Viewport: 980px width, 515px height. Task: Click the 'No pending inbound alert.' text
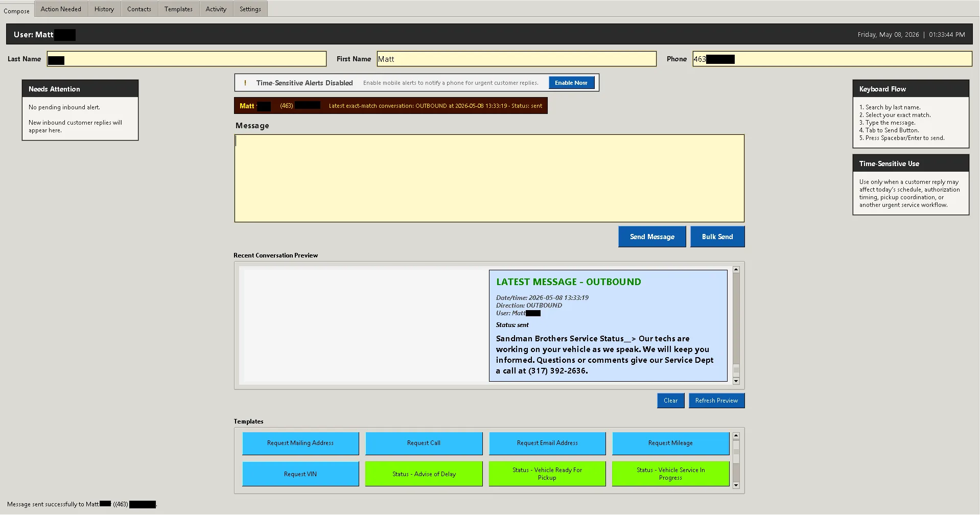click(x=64, y=107)
